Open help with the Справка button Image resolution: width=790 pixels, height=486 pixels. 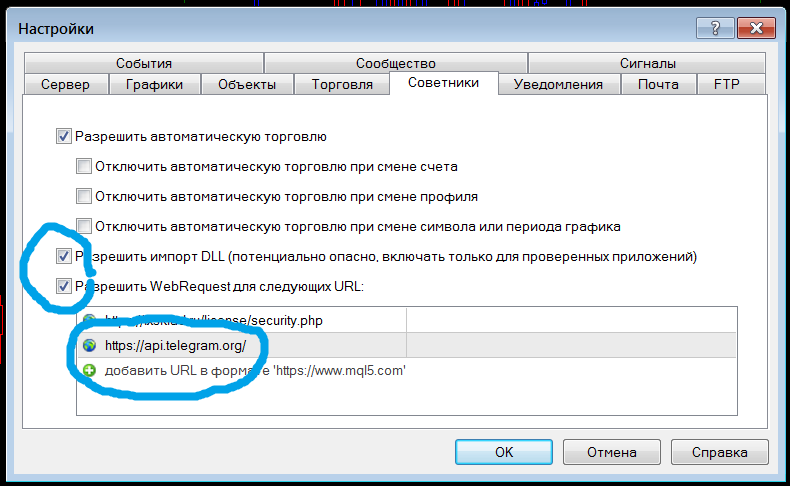point(719,452)
